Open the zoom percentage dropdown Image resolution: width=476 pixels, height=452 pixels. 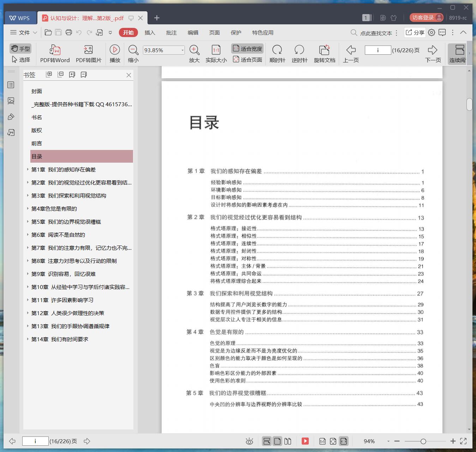click(182, 50)
